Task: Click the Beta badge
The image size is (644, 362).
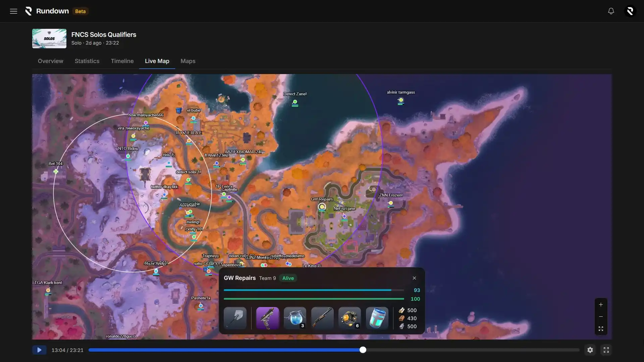Action: pos(80,11)
